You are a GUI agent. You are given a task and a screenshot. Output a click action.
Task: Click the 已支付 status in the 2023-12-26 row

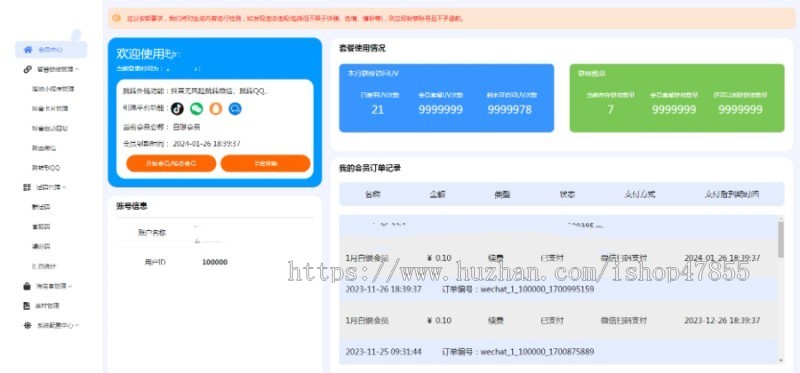pos(552,321)
